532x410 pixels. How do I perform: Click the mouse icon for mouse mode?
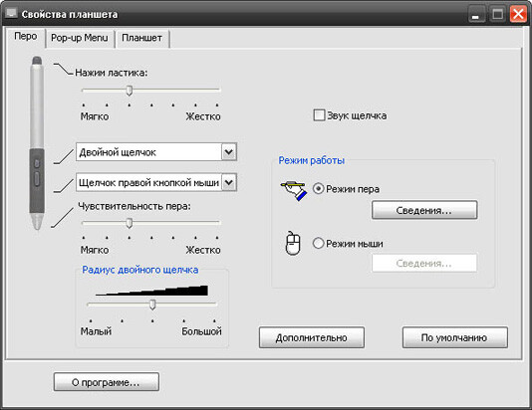click(294, 243)
